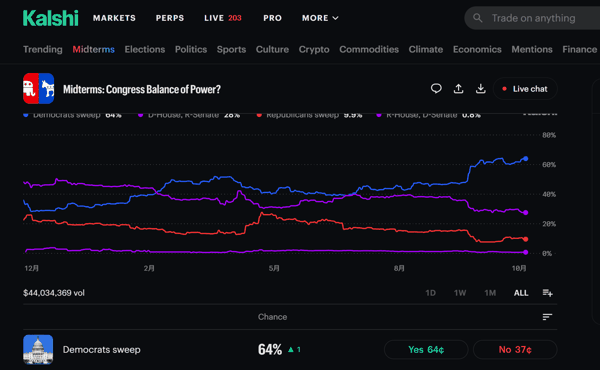Click the Republicans sweep legend entry
Screen dimensions: 600x370
click(309, 115)
